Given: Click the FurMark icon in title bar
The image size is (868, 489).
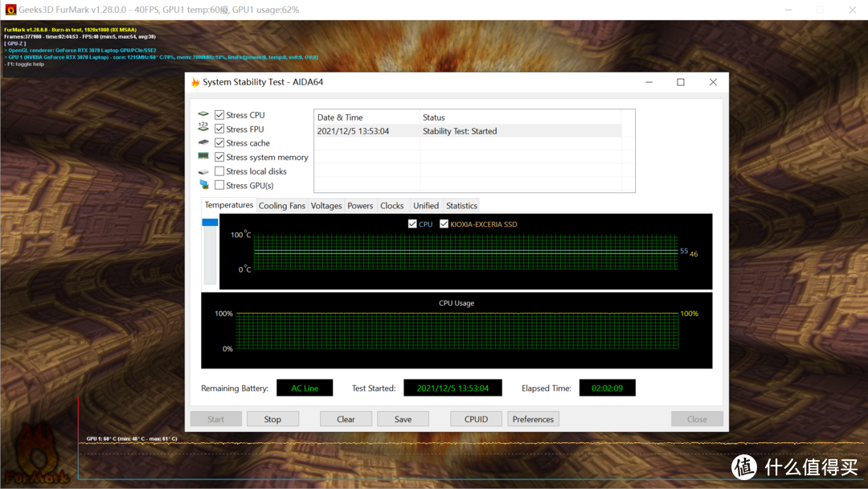Looking at the screenshot, I should (x=10, y=10).
